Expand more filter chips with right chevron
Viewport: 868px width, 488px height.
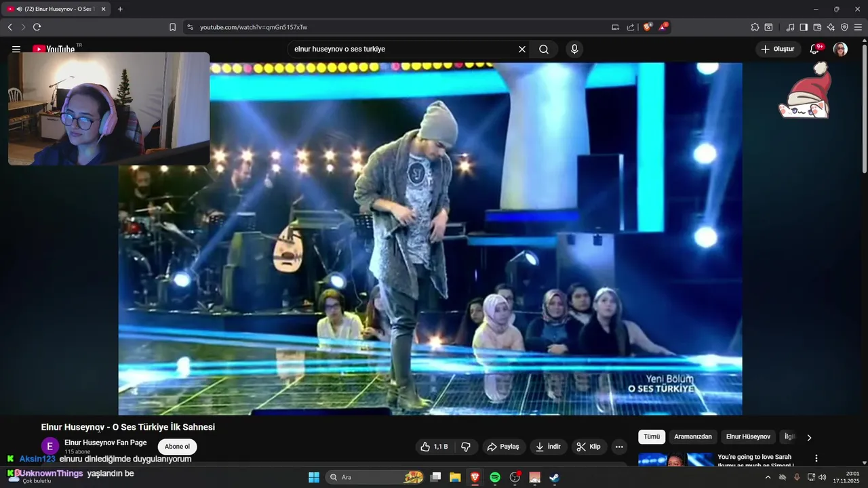point(809,438)
